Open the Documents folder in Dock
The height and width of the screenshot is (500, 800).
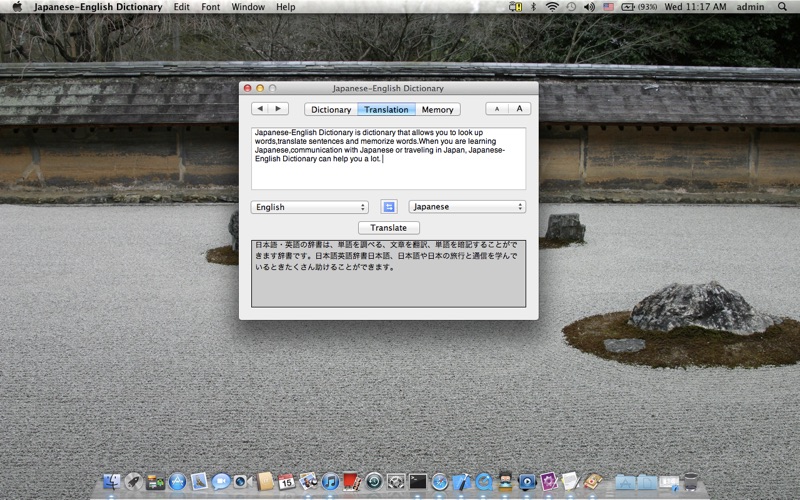(647, 481)
